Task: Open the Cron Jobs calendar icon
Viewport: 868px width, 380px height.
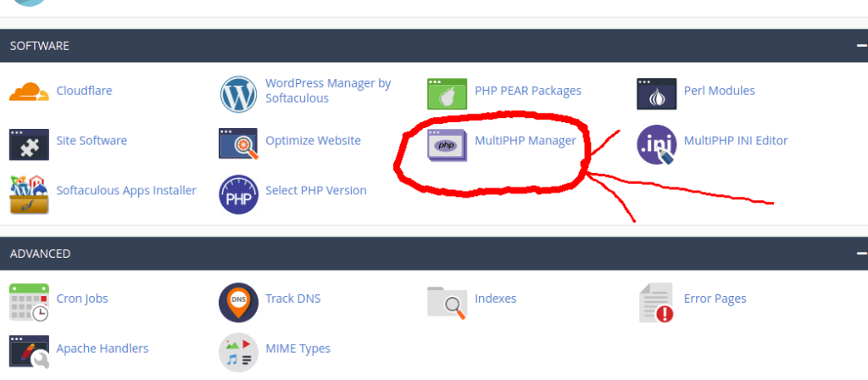Action: click(x=29, y=302)
